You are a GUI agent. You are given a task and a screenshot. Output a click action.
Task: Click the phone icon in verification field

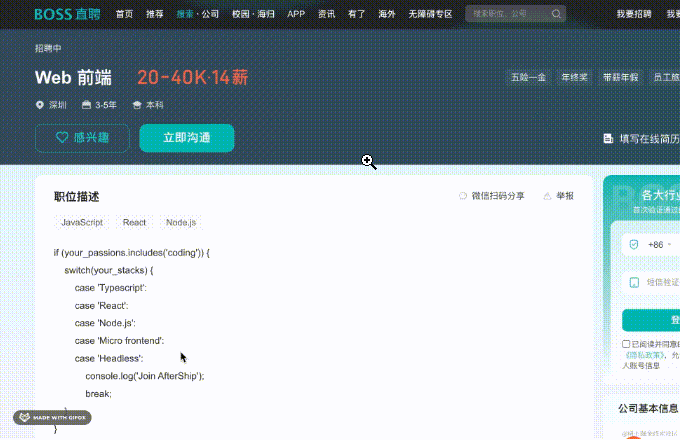point(634,283)
